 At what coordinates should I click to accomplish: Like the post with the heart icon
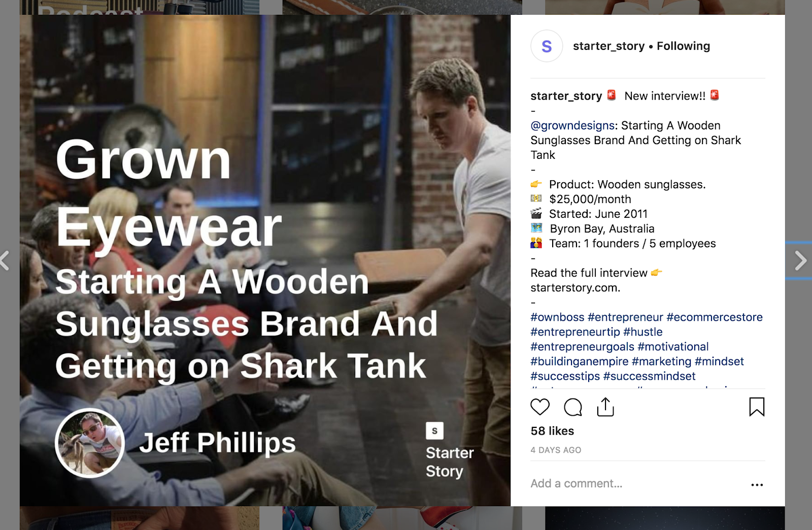coord(540,407)
